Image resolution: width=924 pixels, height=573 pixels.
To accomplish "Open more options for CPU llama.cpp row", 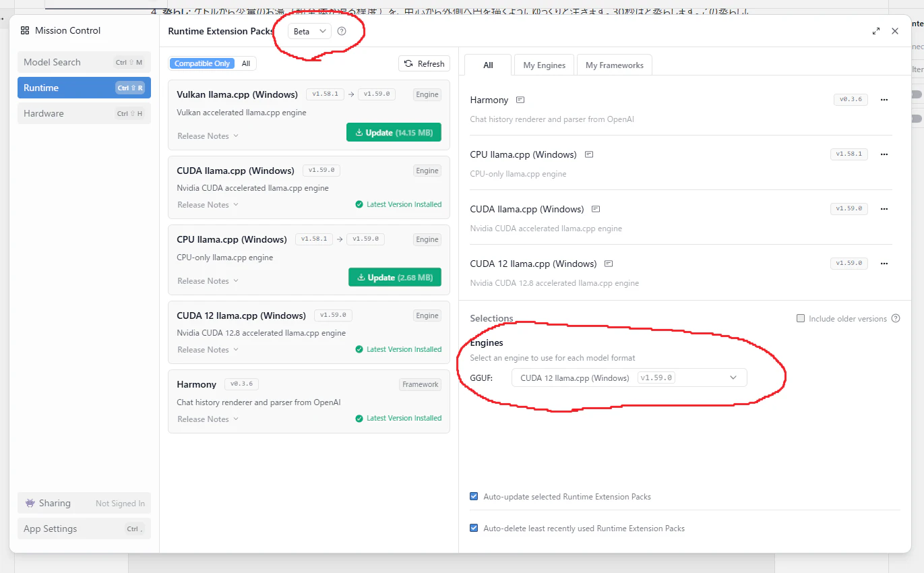I will coord(884,154).
